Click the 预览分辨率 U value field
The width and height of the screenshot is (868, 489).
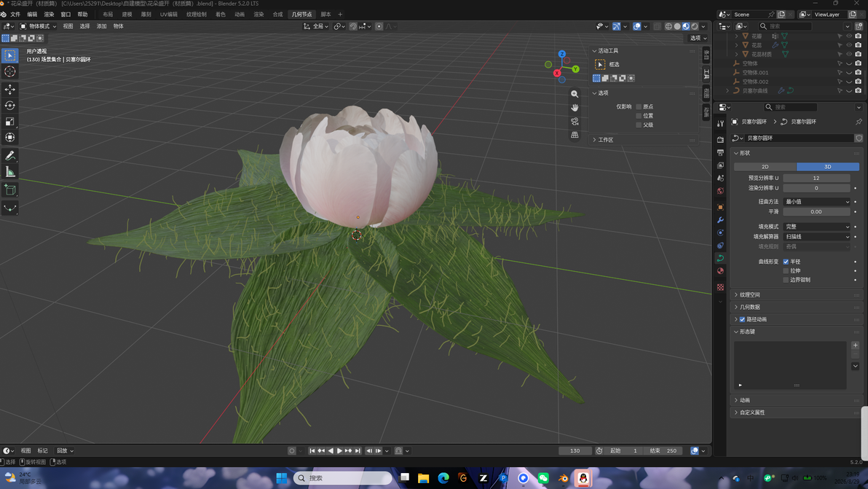click(x=816, y=178)
